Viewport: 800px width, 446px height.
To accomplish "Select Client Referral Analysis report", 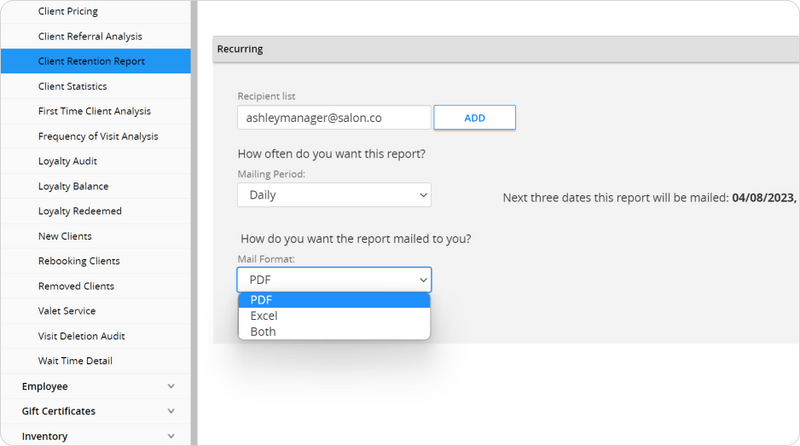I will pos(90,36).
